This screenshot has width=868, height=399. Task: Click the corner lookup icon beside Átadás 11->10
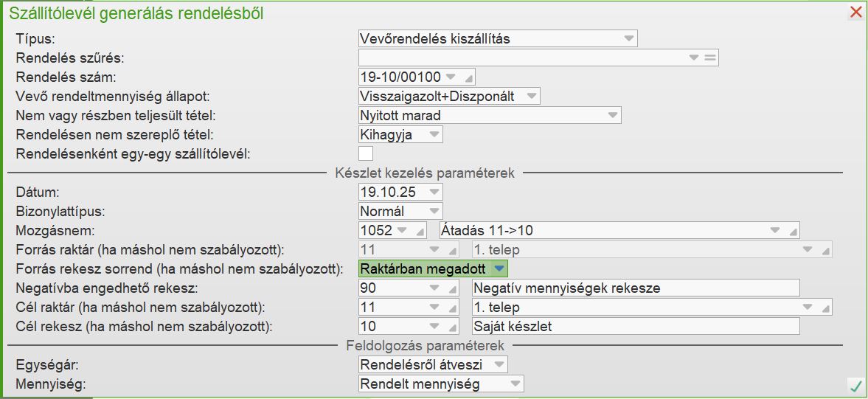[x=794, y=232]
